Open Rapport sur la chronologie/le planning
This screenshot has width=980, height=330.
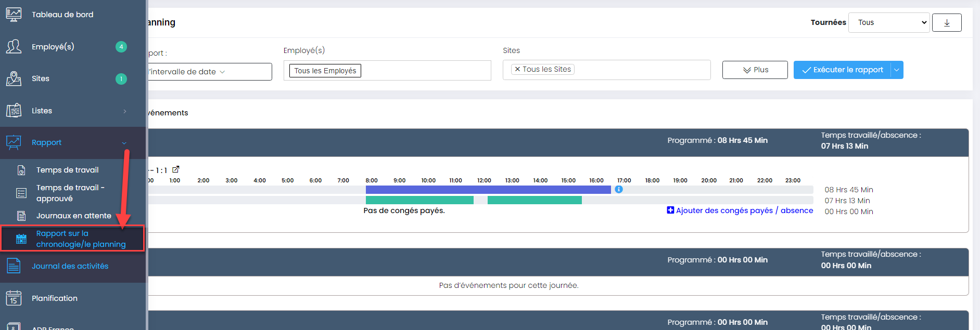[x=81, y=239]
